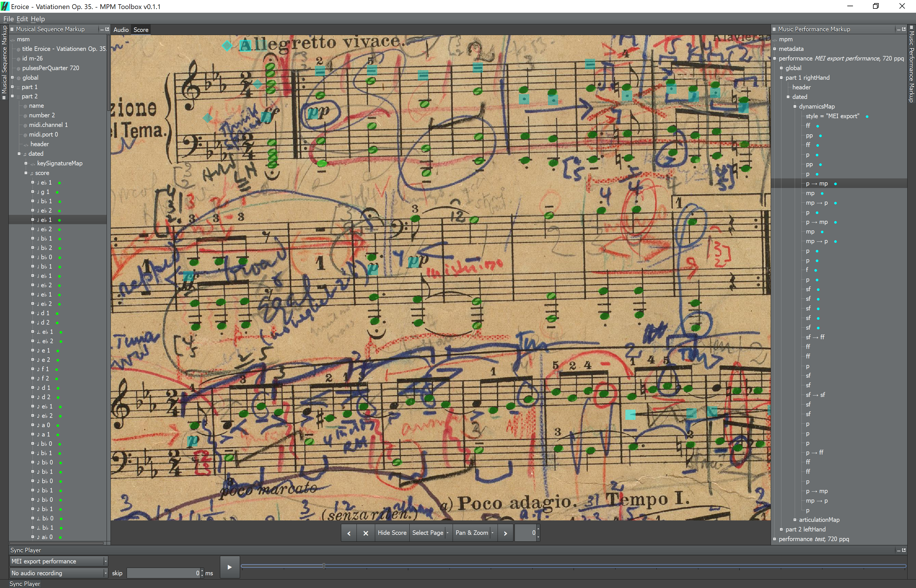Open the Help menu
This screenshot has height=588, width=916.
pos(38,19)
